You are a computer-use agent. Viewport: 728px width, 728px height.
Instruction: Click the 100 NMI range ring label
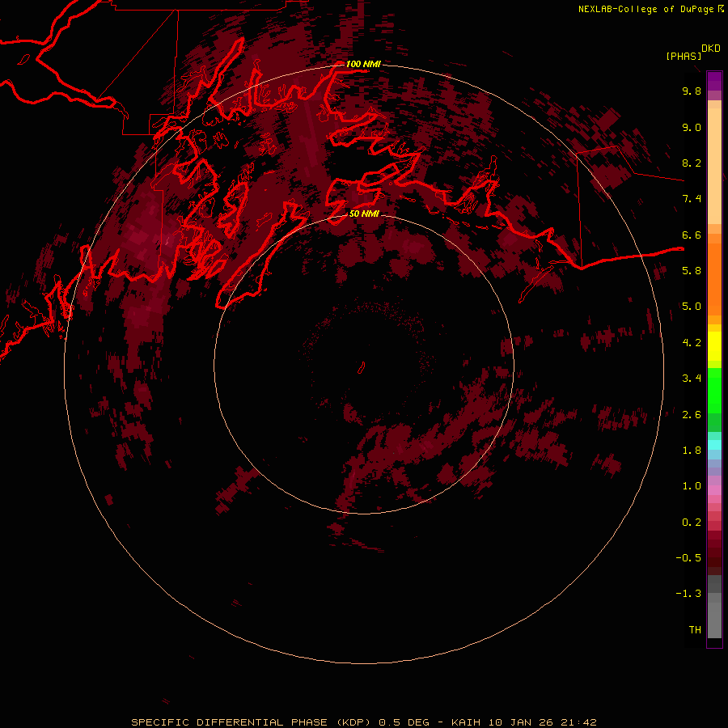click(363, 64)
